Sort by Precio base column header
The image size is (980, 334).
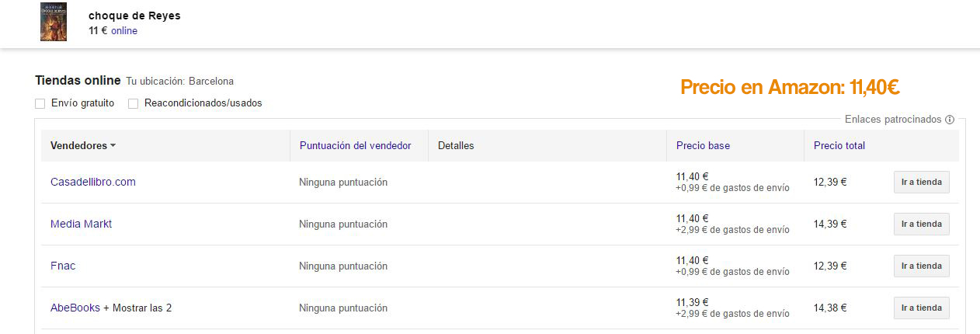coord(703,145)
